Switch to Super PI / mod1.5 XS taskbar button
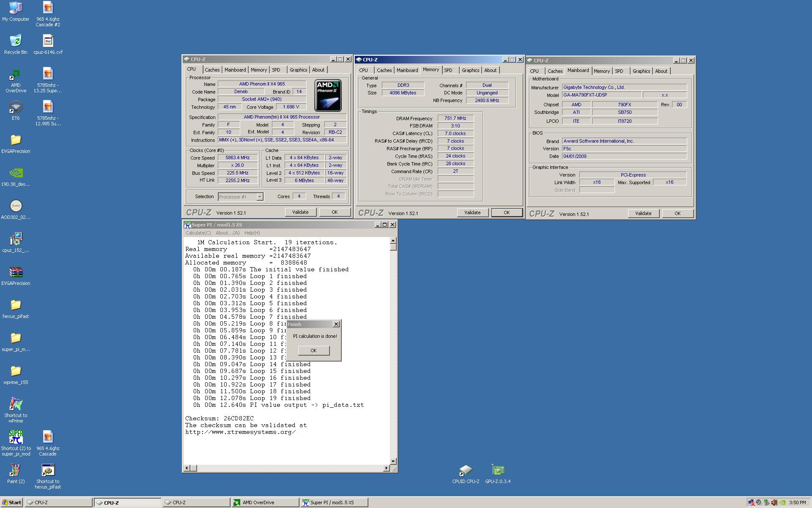This screenshot has width=812, height=508. pyautogui.click(x=334, y=502)
